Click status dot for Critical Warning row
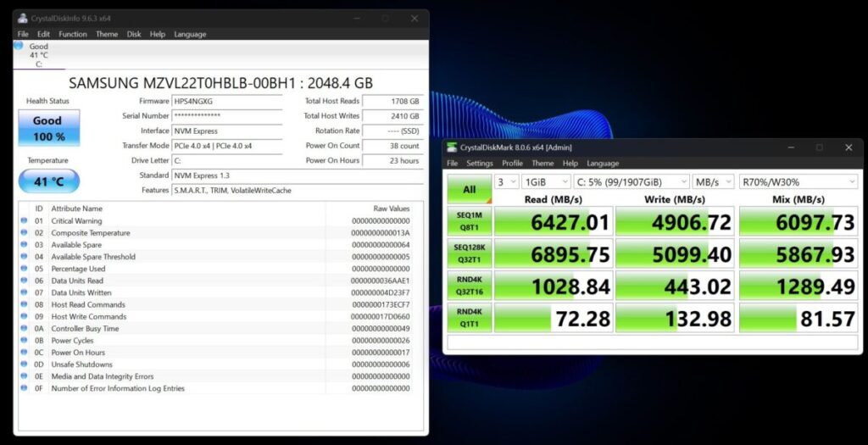Screen dimensions: 868x445 (24, 220)
